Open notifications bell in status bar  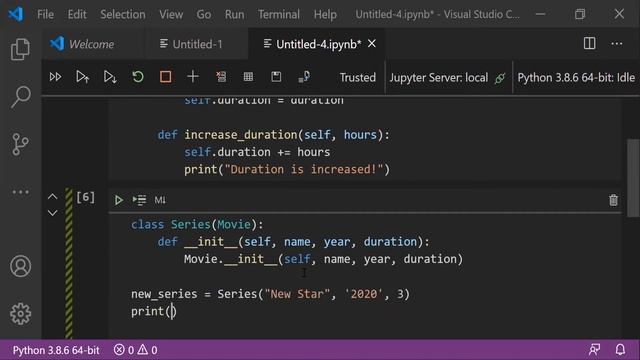620,350
